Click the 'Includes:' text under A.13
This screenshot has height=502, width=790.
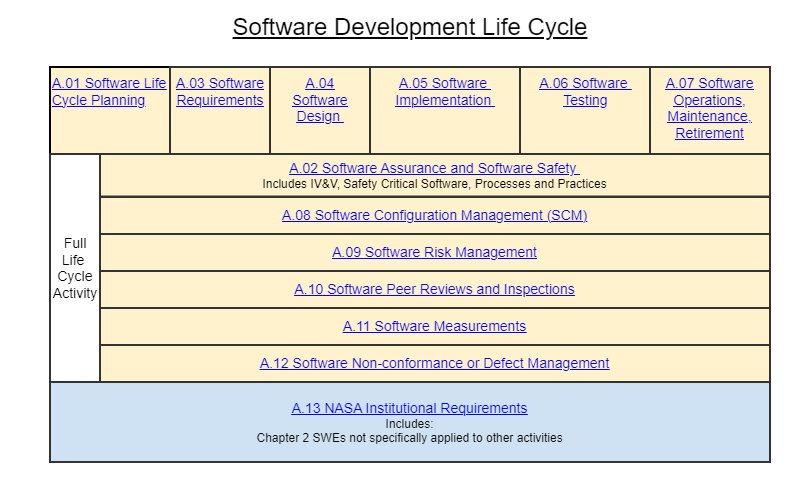[409, 424]
